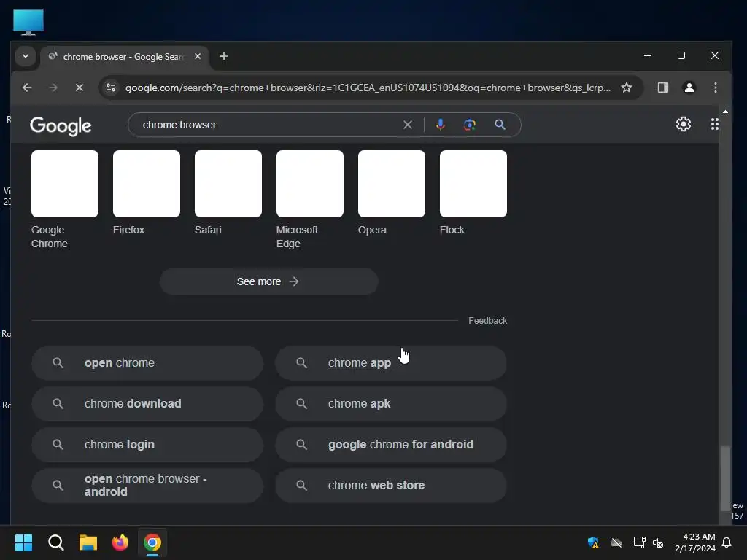
Task: Search for google chrome for android
Action: coord(391,444)
